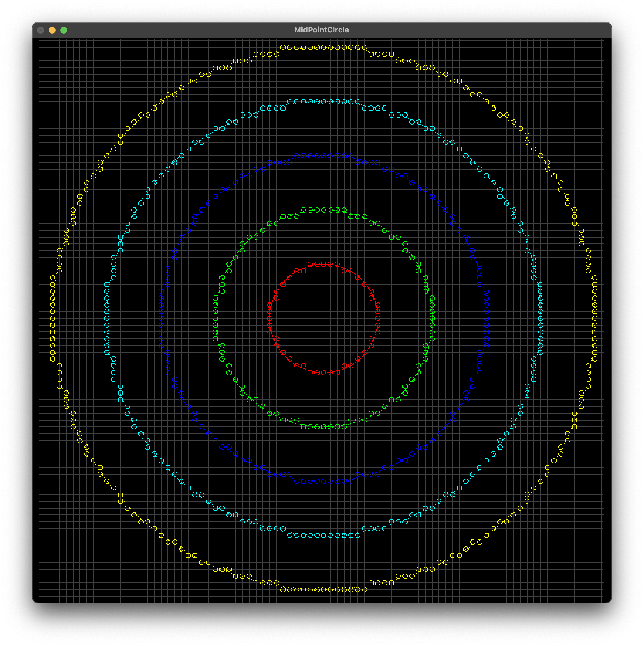Click the green circle's top edge
The image size is (644, 646).
(x=323, y=210)
